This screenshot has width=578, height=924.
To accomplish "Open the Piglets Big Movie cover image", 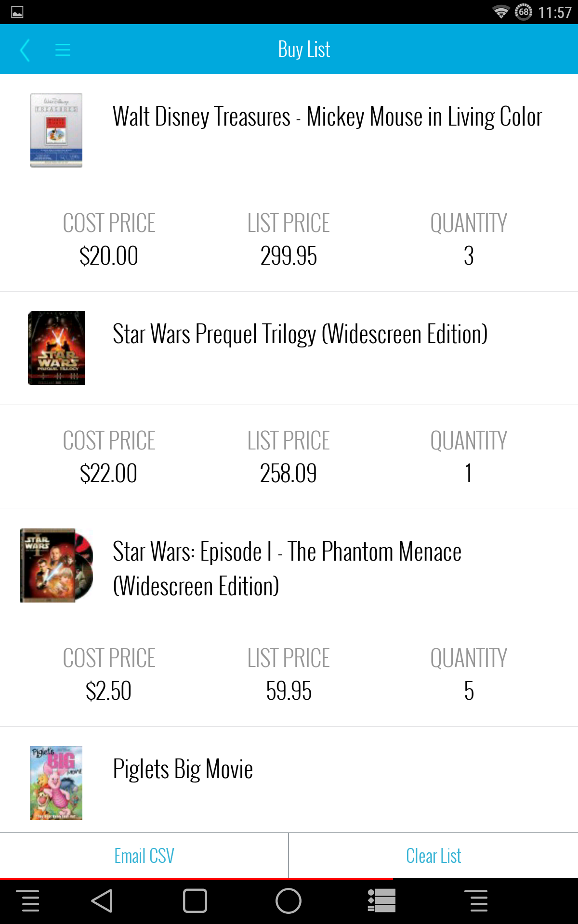I will (x=56, y=783).
